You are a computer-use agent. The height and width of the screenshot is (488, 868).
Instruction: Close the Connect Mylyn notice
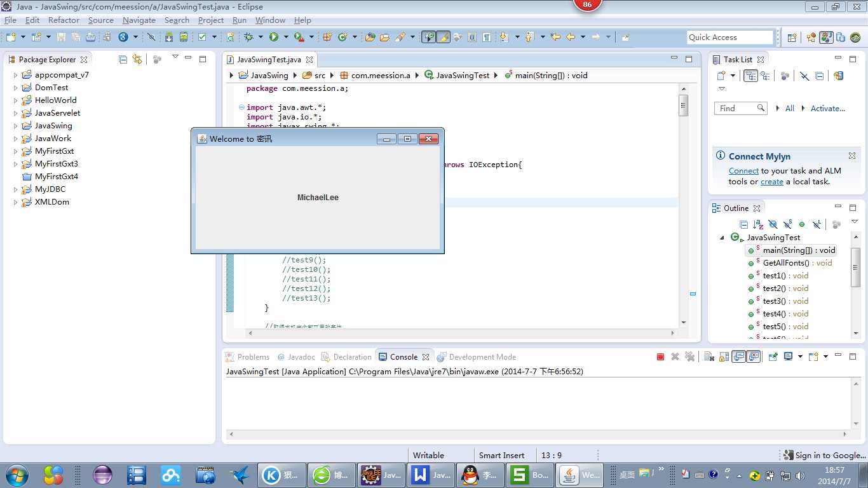pos(852,156)
